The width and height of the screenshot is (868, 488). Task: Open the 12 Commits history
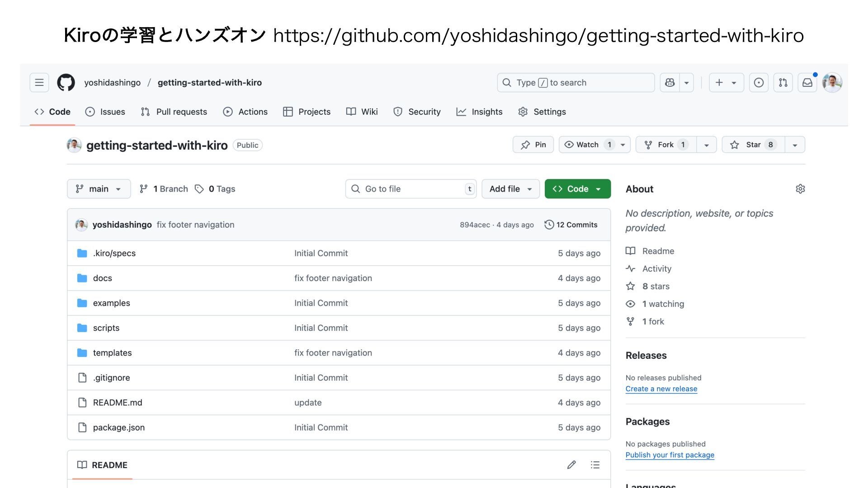[571, 225]
